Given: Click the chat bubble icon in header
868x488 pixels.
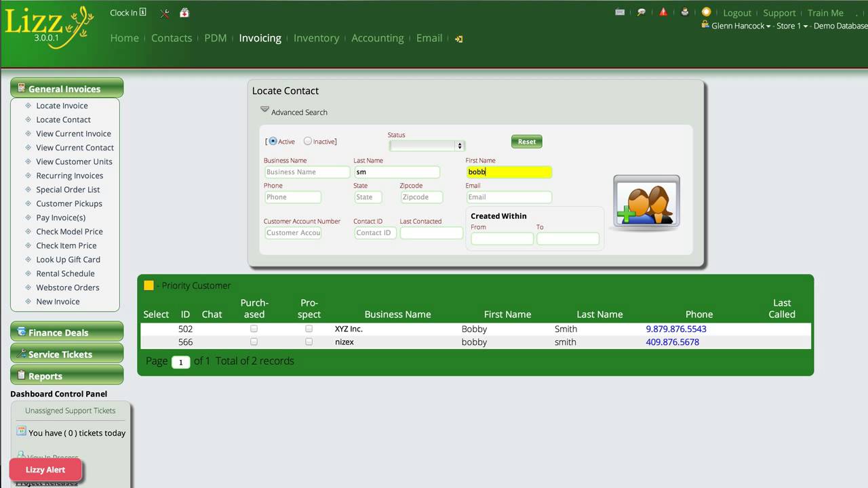Looking at the screenshot, I should click(x=642, y=12).
